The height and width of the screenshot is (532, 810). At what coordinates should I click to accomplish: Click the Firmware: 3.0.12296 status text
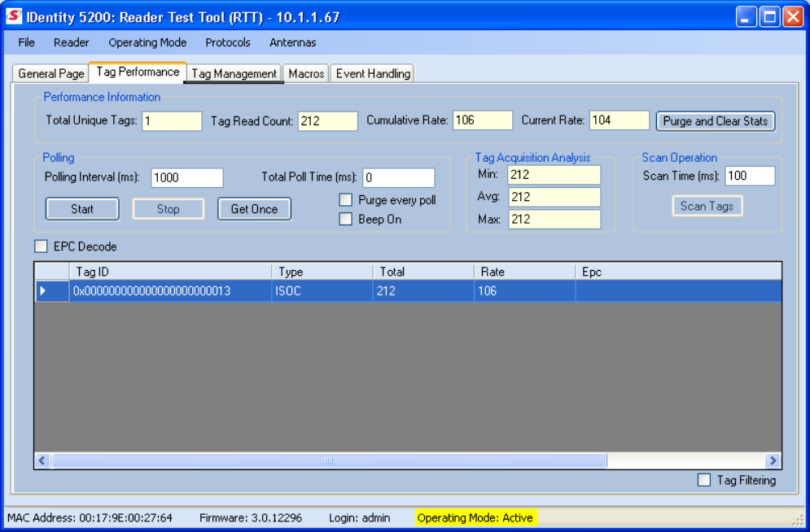(251, 517)
